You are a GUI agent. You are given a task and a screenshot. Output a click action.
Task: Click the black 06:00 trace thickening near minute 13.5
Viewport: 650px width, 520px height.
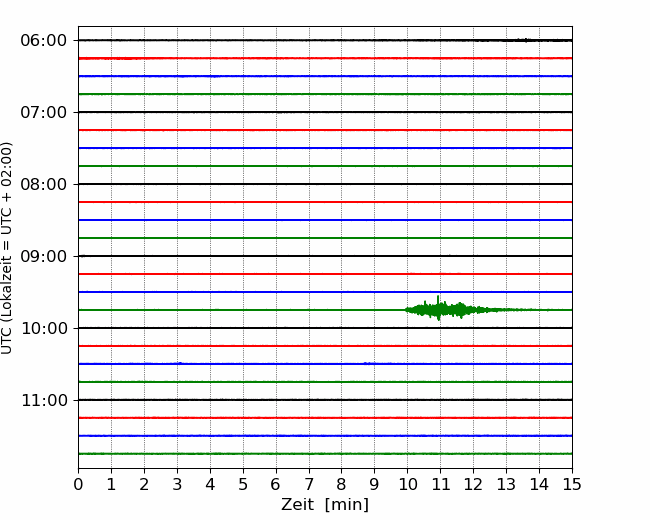[x=526, y=40]
